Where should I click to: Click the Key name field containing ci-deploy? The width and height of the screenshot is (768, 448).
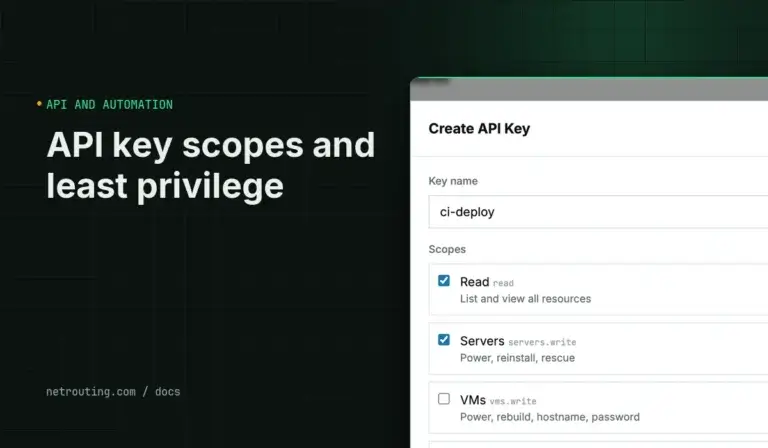point(598,212)
